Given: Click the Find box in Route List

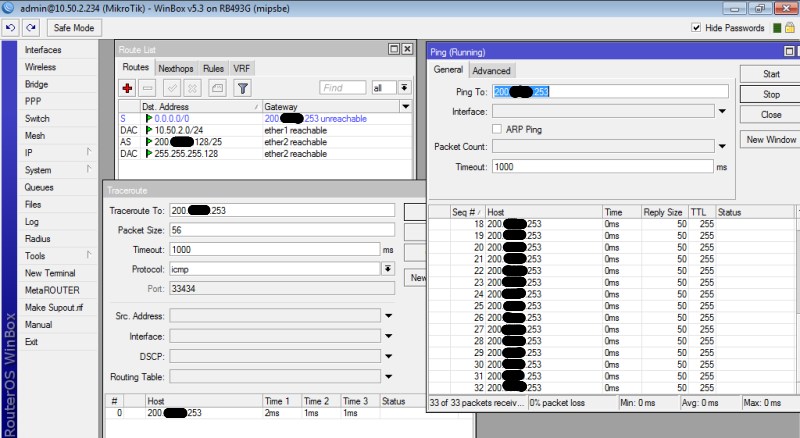Looking at the screenshot, I should pos(342,88).
